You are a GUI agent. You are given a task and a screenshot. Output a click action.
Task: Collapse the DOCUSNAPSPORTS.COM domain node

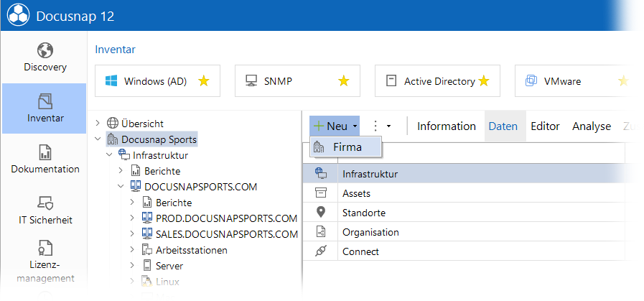(121, 186)
